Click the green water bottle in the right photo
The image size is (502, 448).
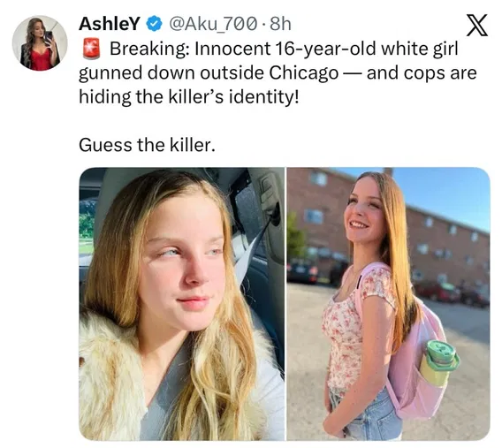(x=438, y=362)
